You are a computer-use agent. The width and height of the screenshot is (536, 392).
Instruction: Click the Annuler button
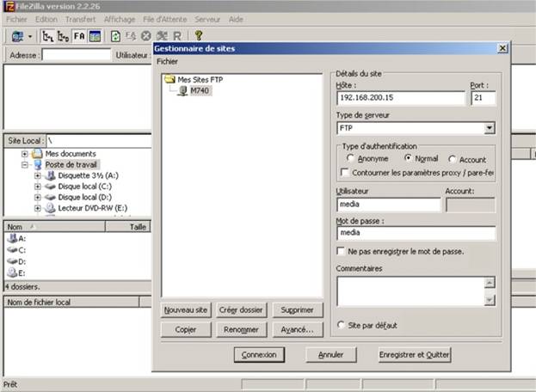coord(331,355)
